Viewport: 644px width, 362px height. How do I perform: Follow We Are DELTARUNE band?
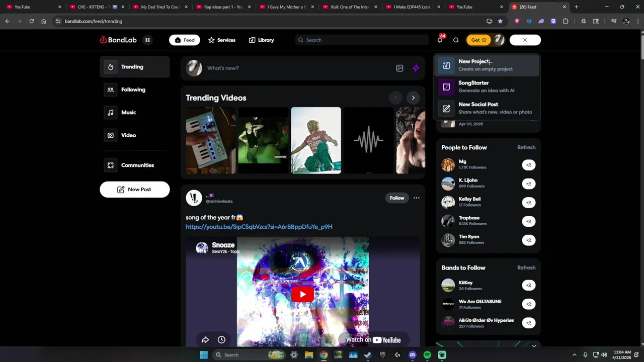(528, 304)
